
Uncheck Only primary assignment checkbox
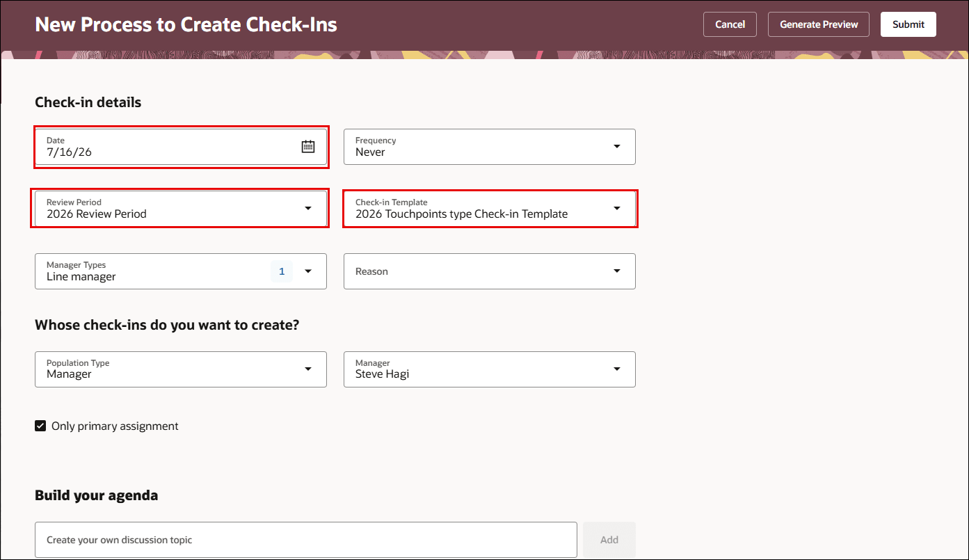[40, 426]
